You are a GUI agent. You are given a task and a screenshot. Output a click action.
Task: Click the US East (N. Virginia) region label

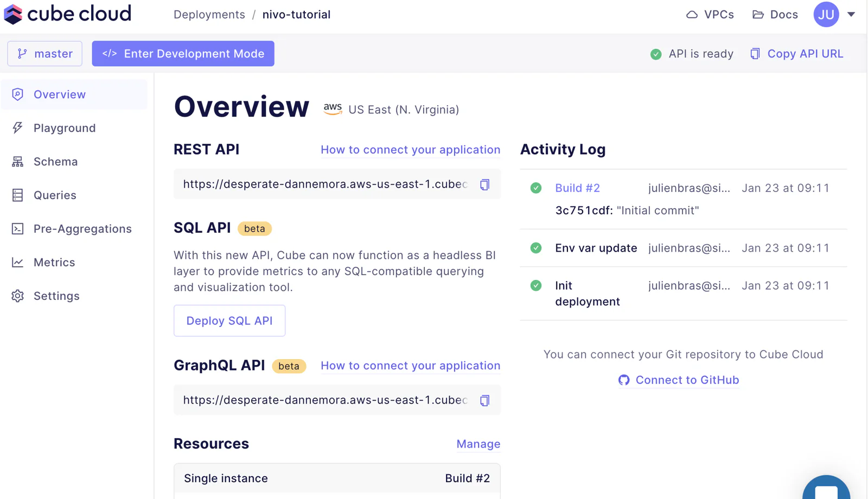(404, 110)
